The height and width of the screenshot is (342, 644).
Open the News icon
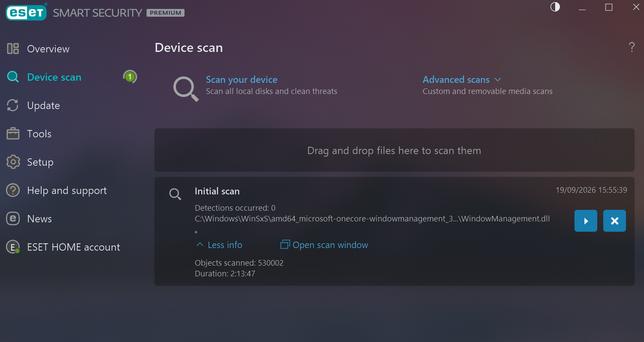(13, 219)
